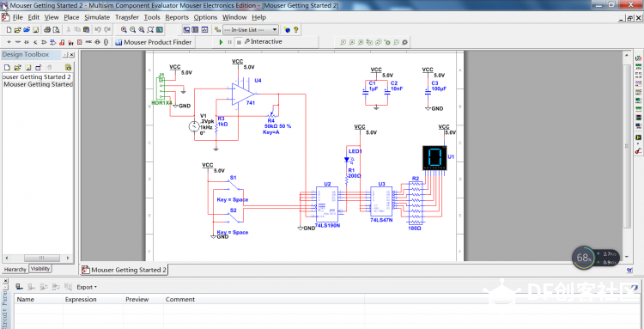Viewport: 644px width, 329px height.
Task: Click the Paste icon in main toolbar
Action: (x=86, y=29)
